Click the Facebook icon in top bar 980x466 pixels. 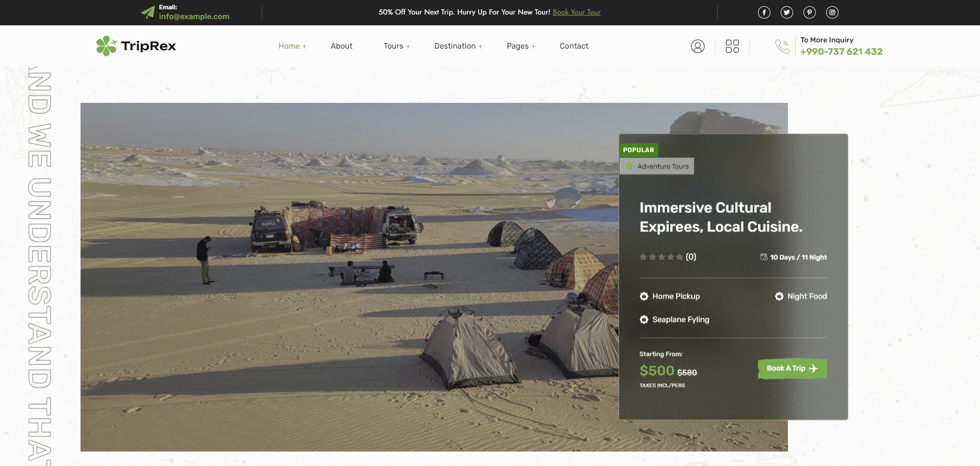tap(764, 12)
